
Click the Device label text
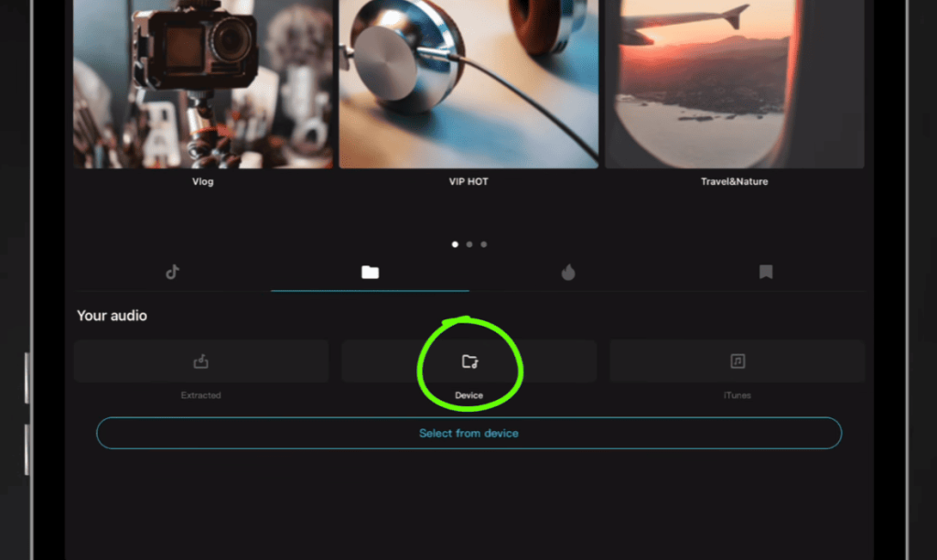tap(468, 395)
